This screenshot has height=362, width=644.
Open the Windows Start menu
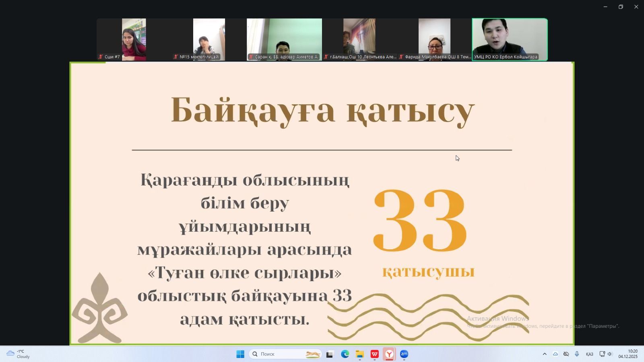pyautogui.click(x=240, y=354)
